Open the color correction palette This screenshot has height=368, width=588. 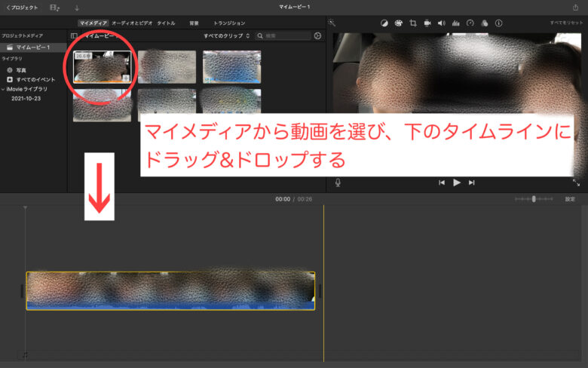point(398,23)
